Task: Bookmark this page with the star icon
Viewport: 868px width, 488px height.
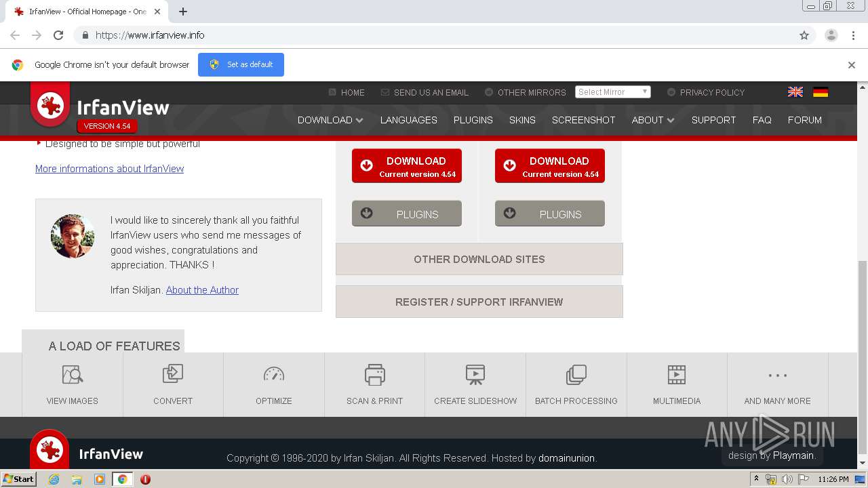Action: pos(804,35)
